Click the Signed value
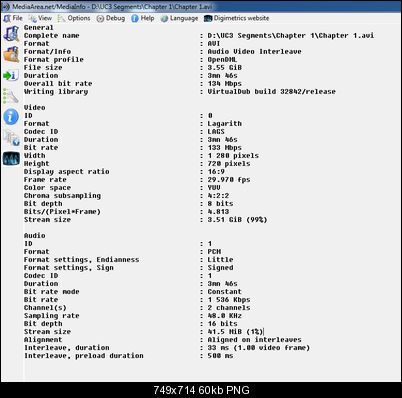This screenshot has width=402, height=398. (x=220, y=267)
